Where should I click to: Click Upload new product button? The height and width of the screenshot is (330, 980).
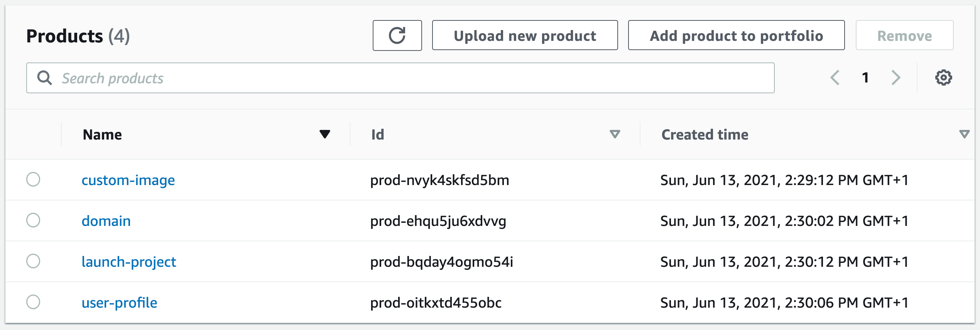(525, 35)
